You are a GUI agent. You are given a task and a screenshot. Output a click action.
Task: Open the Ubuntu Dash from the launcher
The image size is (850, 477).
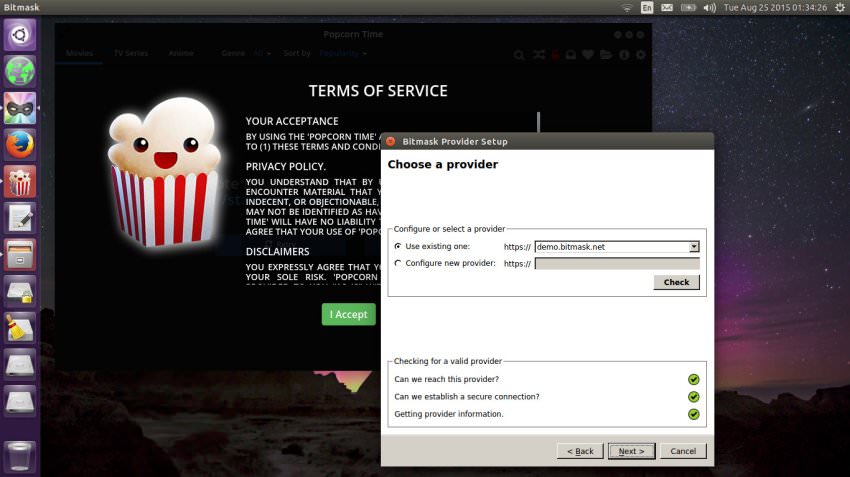tap(20, 35)
